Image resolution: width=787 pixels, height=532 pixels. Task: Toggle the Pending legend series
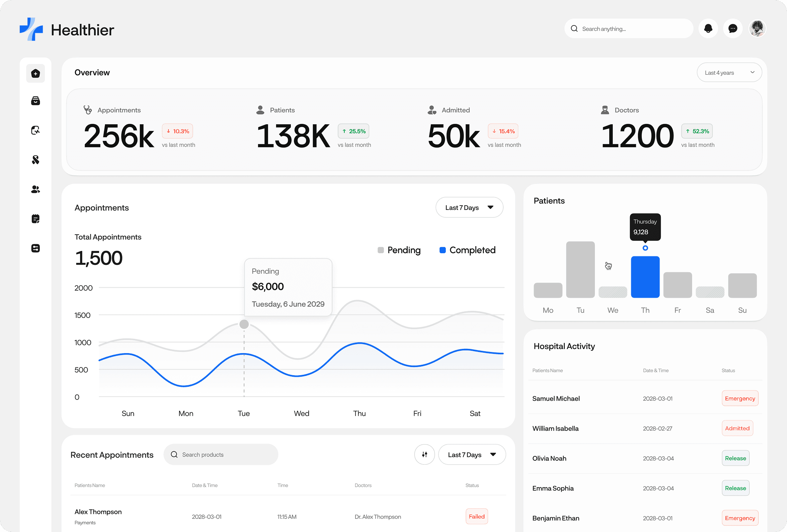coord(399,250)
